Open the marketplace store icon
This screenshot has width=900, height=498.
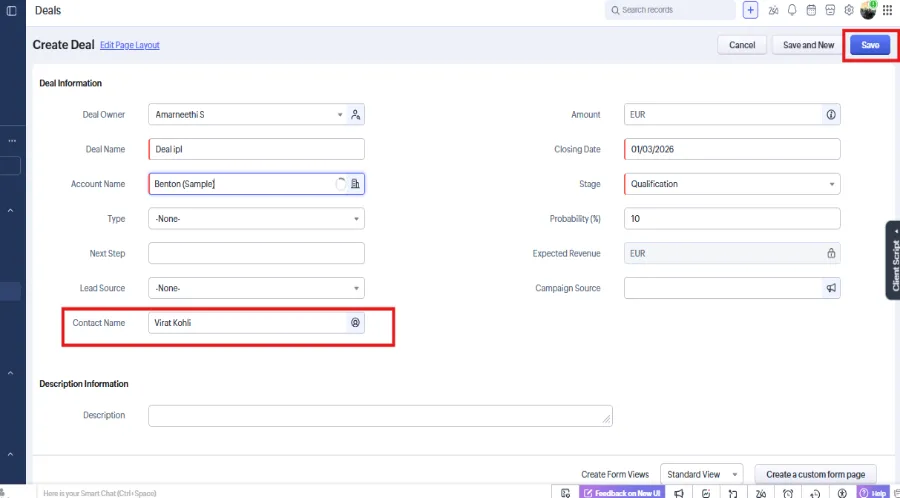(x=830, y=10)
